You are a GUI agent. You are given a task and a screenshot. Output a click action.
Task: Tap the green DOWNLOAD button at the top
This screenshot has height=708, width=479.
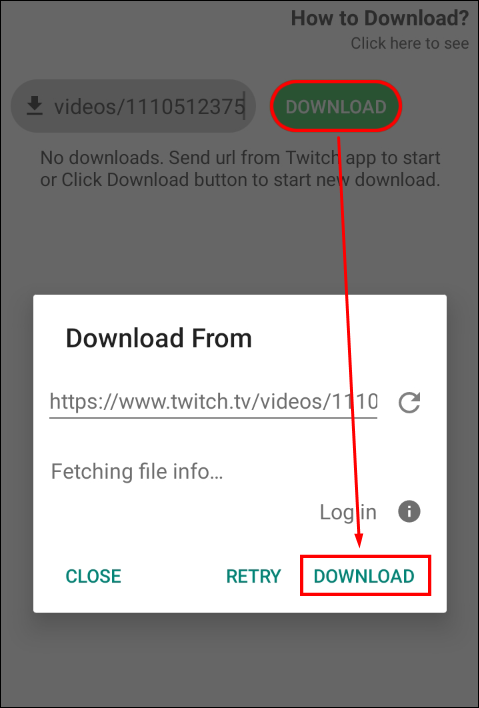[336, 107]
